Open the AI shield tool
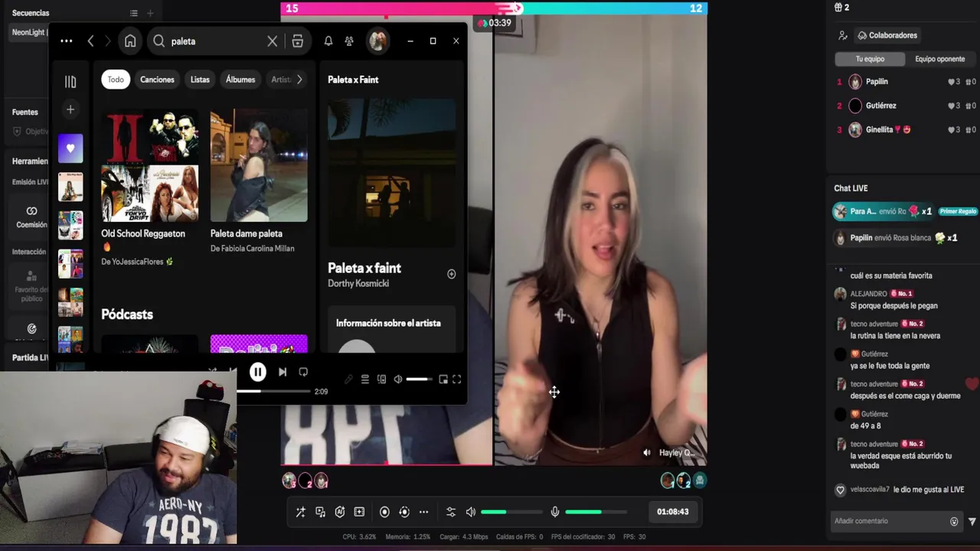This screenshot has height=551, width=980. [x=340, y=512]
